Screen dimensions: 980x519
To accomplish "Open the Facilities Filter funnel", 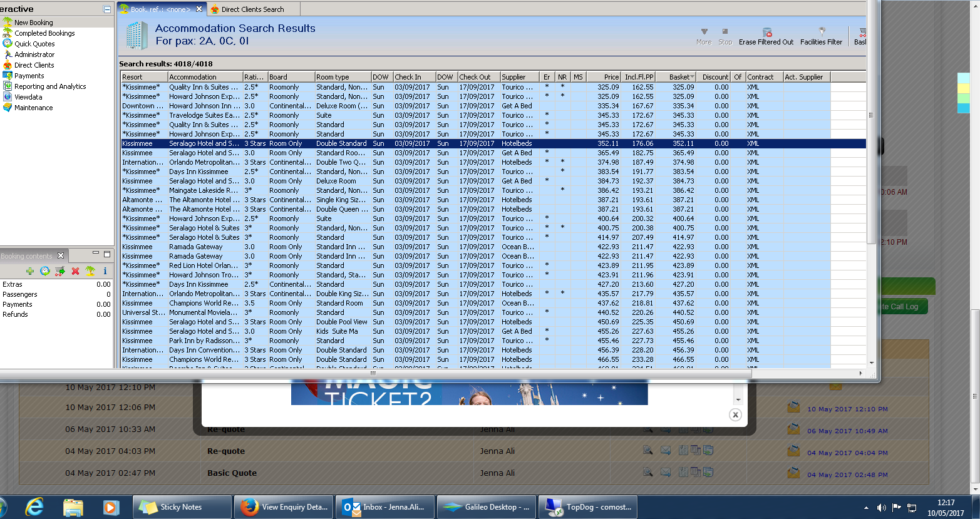I will click(x=822, y=31).
